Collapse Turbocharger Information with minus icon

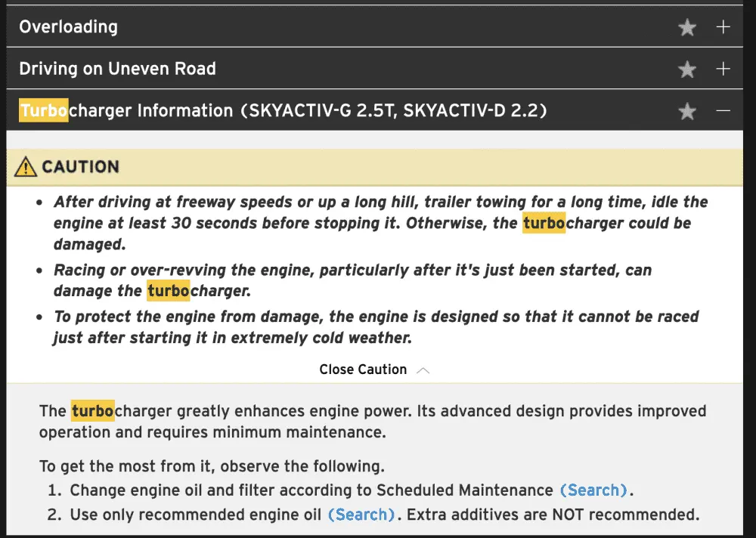(x=723, y=110)
